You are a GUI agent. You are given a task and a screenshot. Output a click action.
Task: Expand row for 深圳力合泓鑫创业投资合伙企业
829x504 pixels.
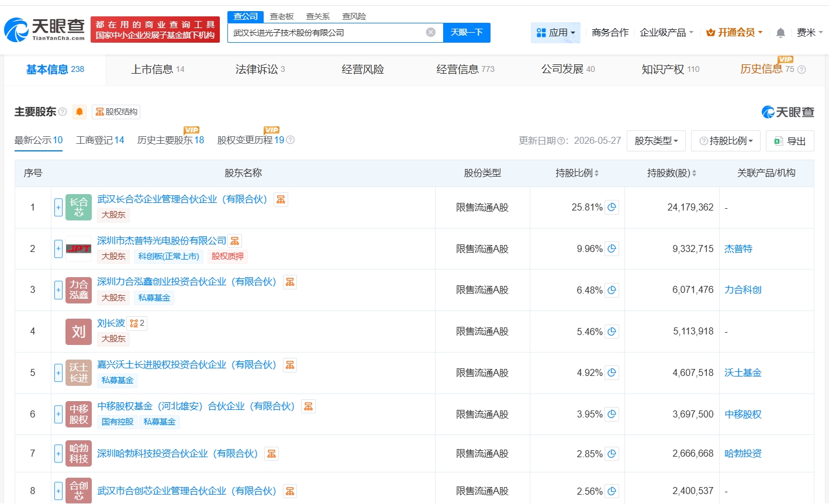(58, 290)
